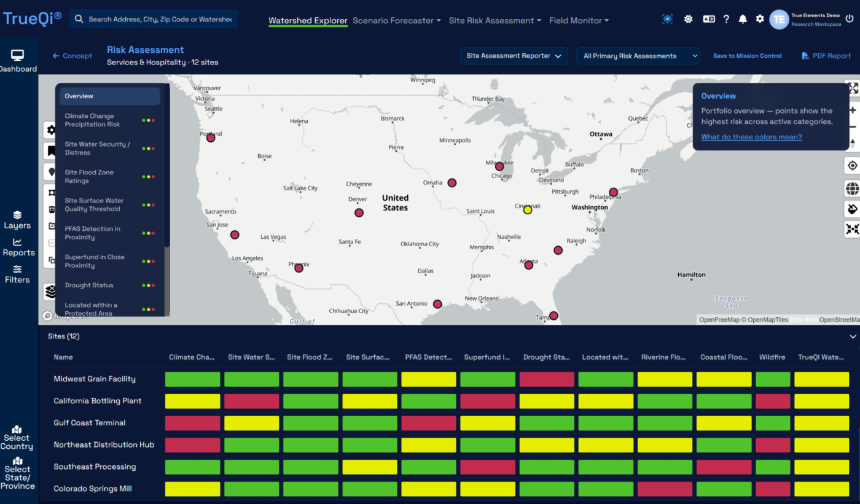The width and height of the screenshot is (860, 504).
Task: Select Climate Change Precipitation Risk category
Action: coord(110,120)
